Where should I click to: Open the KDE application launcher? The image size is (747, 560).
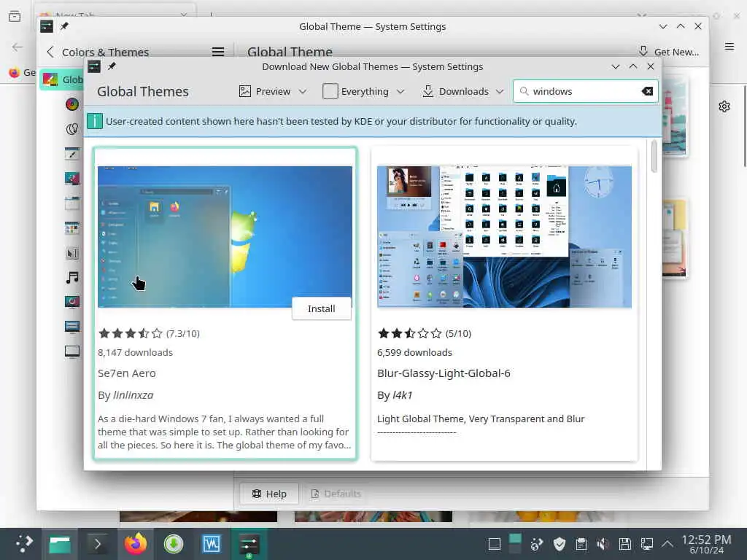(24, 543)
